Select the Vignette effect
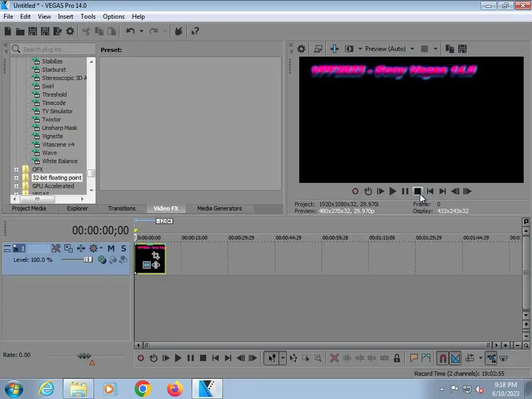 coord(52,136)
